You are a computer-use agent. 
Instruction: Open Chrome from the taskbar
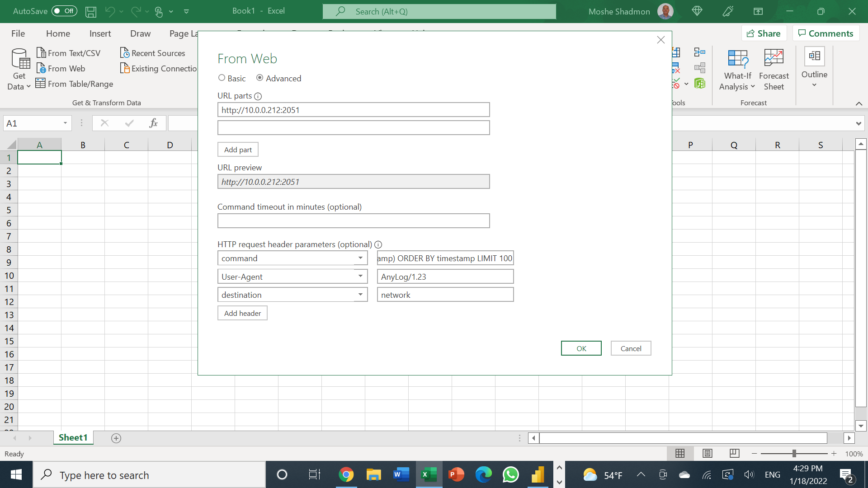(346, 474)
